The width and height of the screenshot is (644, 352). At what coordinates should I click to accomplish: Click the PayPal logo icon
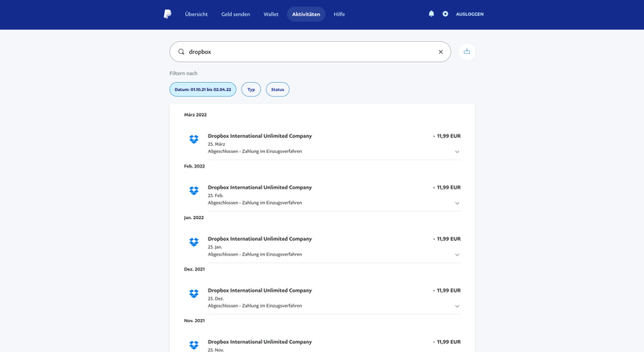(167, 14)
